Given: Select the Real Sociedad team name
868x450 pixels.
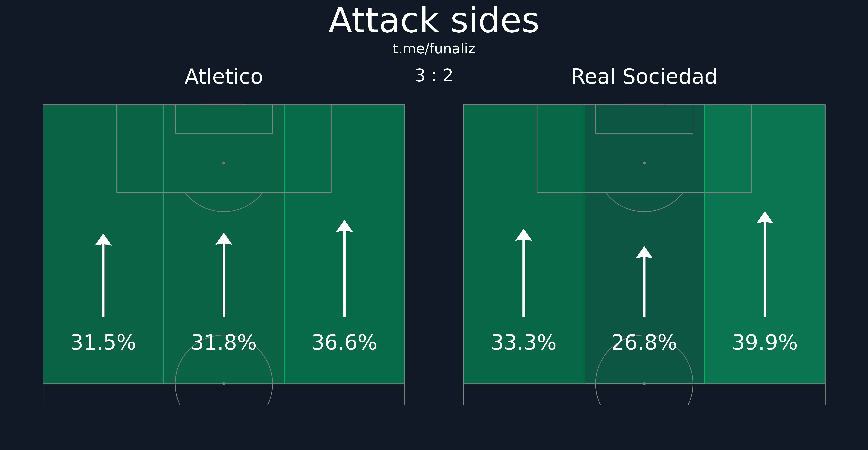Looking at the screenshot, I should [x=644, y=77].
